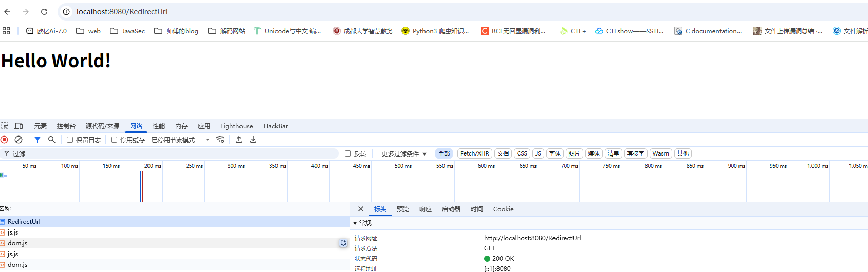Check the 反转 filter checkbox
This screenshot has width=868, height=272.
coord(348,153)
